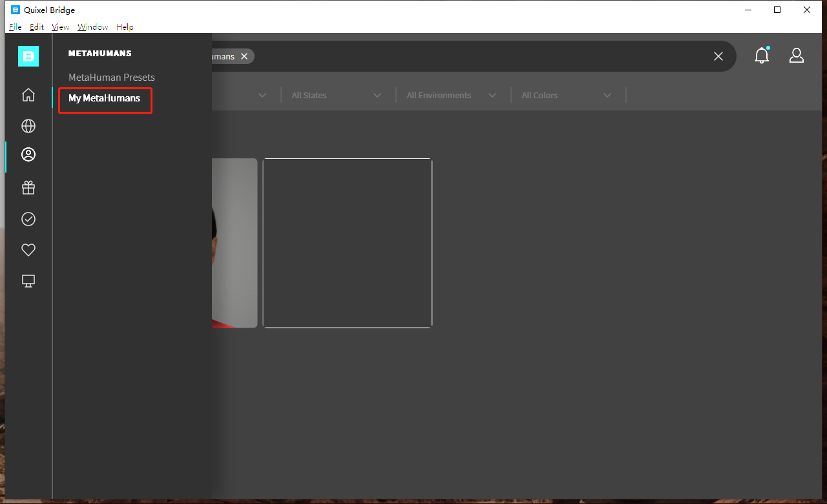Click the Quixel Bridge logo icon
This screenshot has width=827, height=504.
pyautogui.click(x=28, y=56)
